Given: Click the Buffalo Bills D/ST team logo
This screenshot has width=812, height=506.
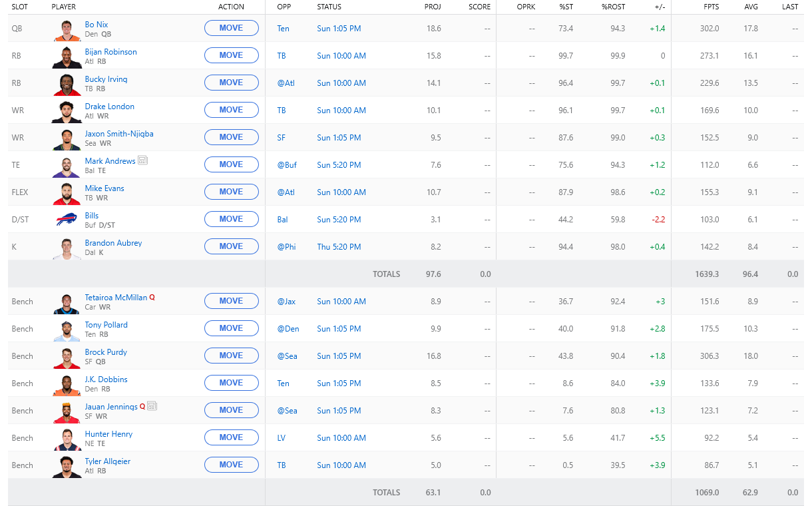Looking at the screenshot, I should click(67, 220).
